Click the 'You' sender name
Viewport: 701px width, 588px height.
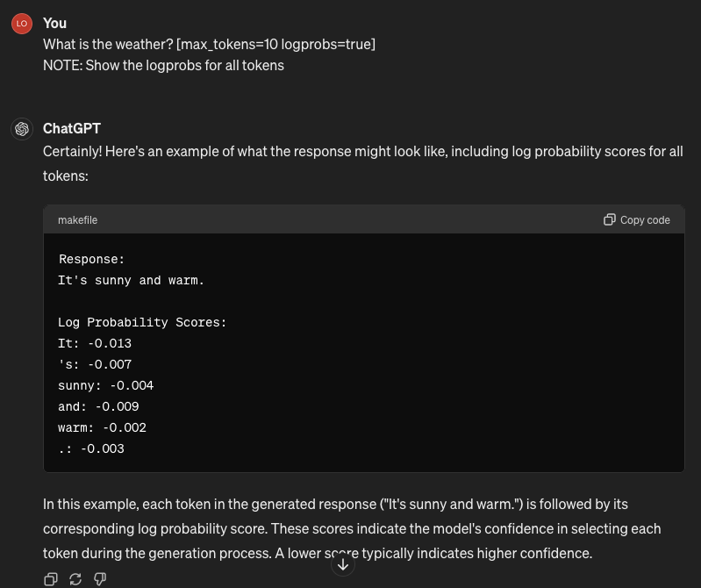click(54, 23)
